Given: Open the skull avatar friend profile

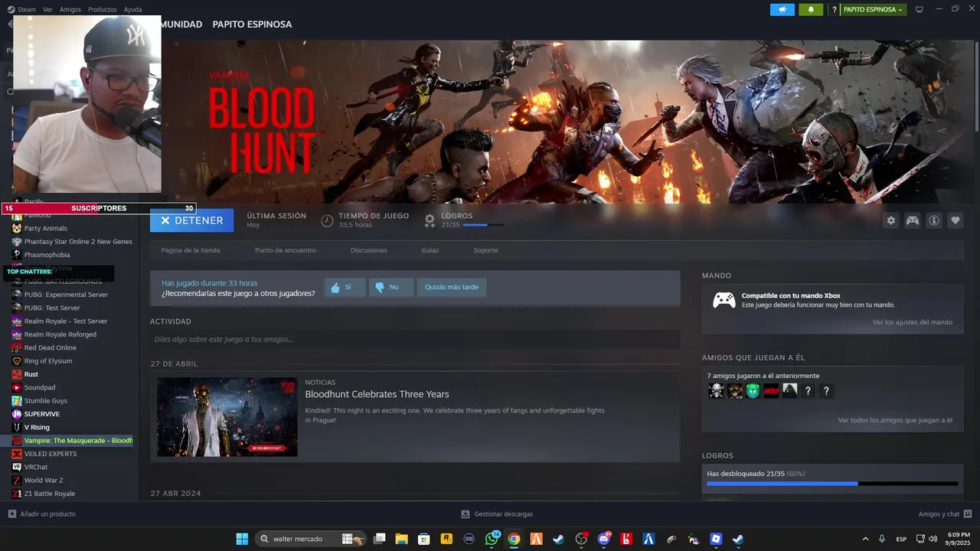Looking at the screenshot, I should (x=716, y=391).
